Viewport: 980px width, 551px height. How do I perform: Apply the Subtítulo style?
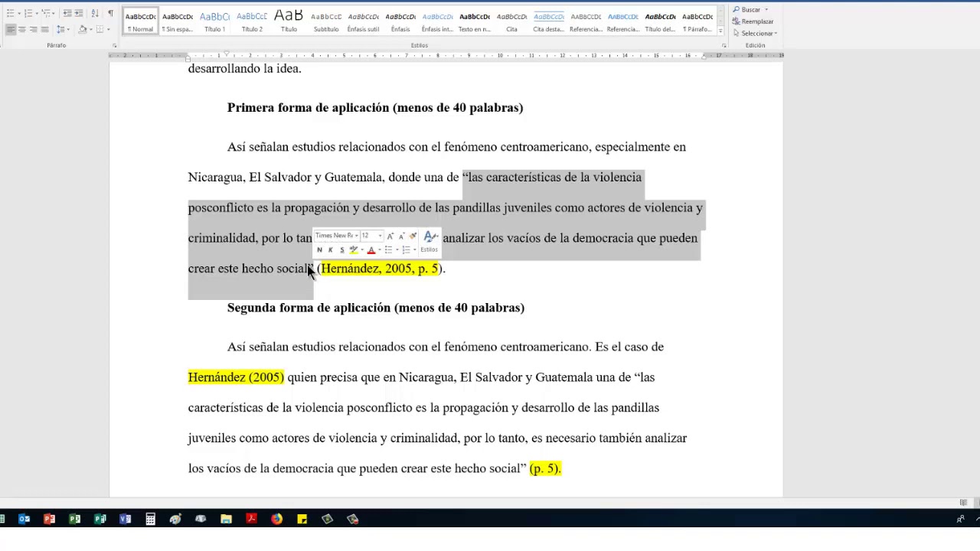click(x=326, y=22)
